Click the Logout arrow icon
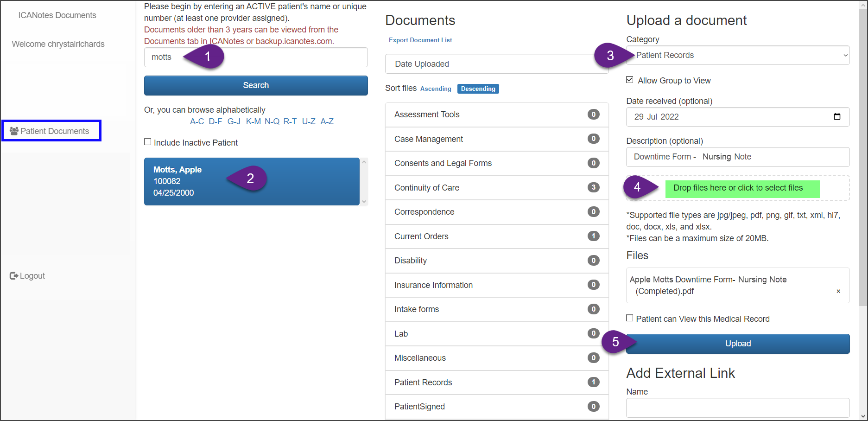 (x=14, y=276)
